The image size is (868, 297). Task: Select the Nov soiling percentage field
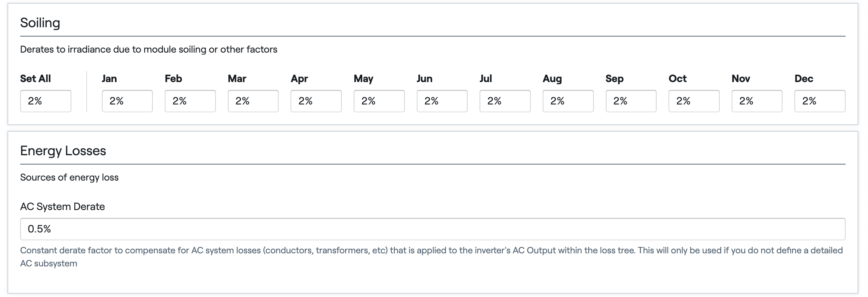757,101
